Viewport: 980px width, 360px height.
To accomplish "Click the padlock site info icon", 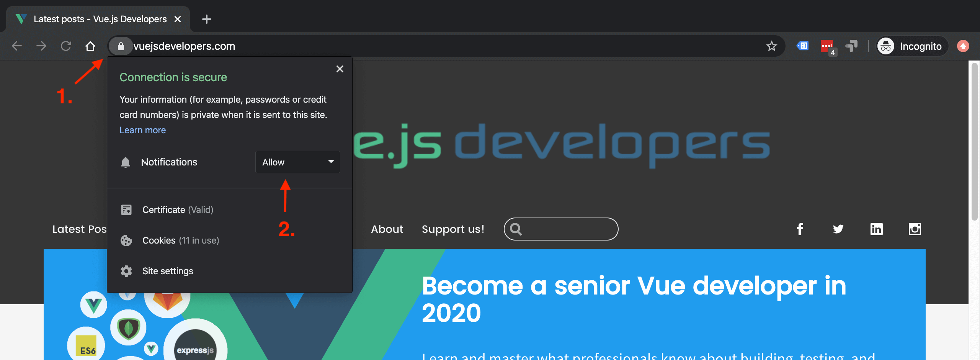I will [121, 46].
